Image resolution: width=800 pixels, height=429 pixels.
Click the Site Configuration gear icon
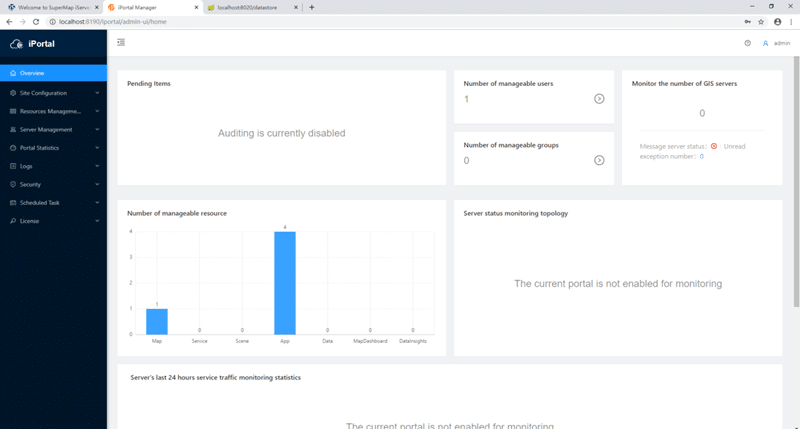tap(13, 93)
